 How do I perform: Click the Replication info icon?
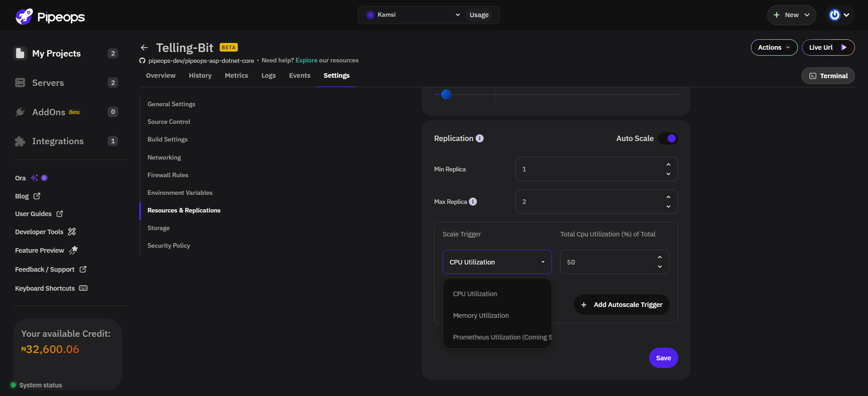pos(480,138)
